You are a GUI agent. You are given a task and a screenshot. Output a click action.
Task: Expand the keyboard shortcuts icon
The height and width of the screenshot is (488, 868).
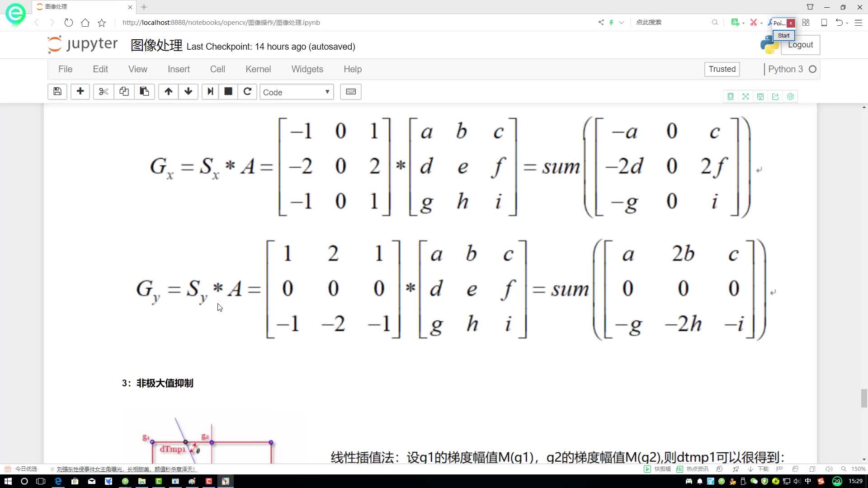(351, 91)
